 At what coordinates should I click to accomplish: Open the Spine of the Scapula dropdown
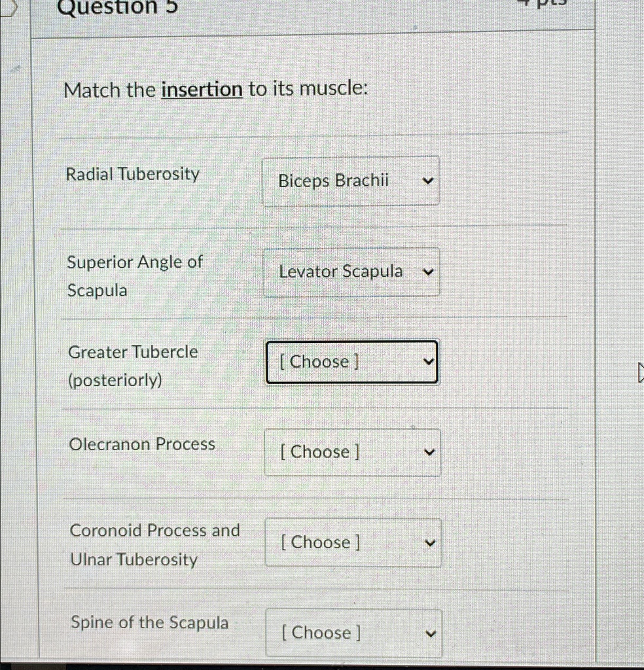click(353, 633)
